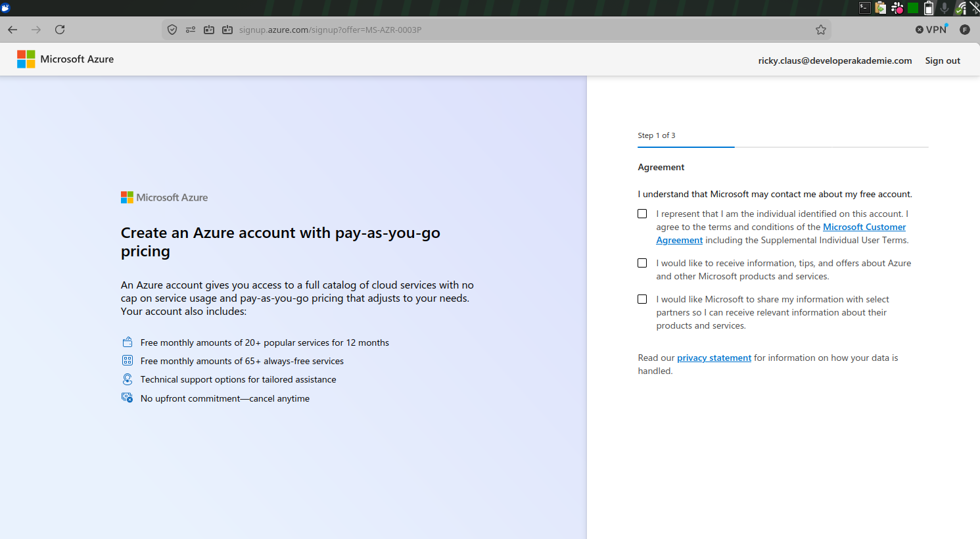Click the green square tray indicator
980x539 pixels.
pos(913,8)
